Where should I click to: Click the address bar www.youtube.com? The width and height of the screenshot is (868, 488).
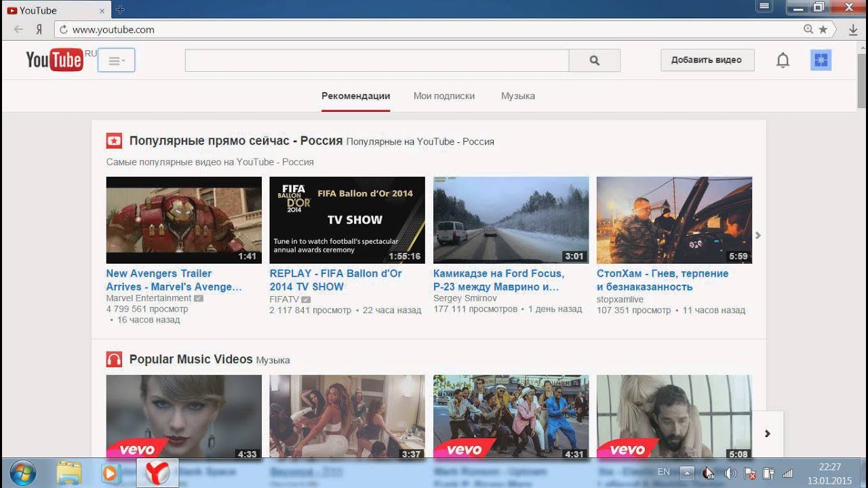pyautogui.click(x=113, y=30)
